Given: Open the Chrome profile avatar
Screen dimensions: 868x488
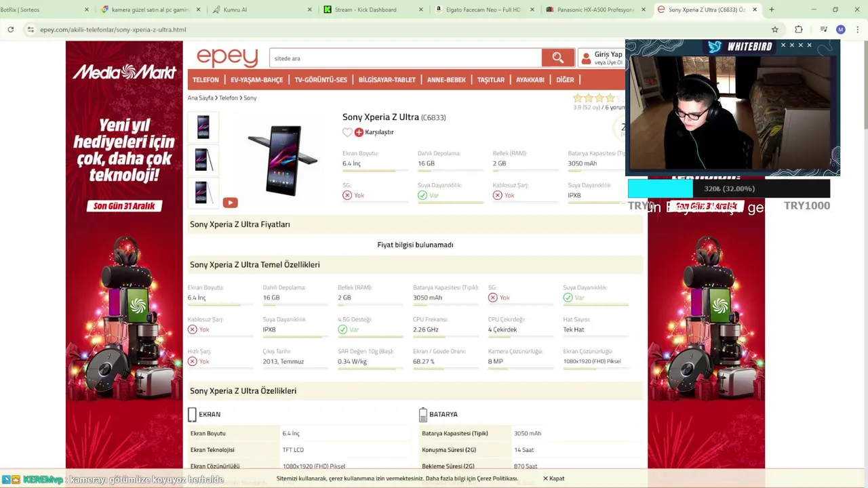Looking at the screenshot, I should pos(841,29).
